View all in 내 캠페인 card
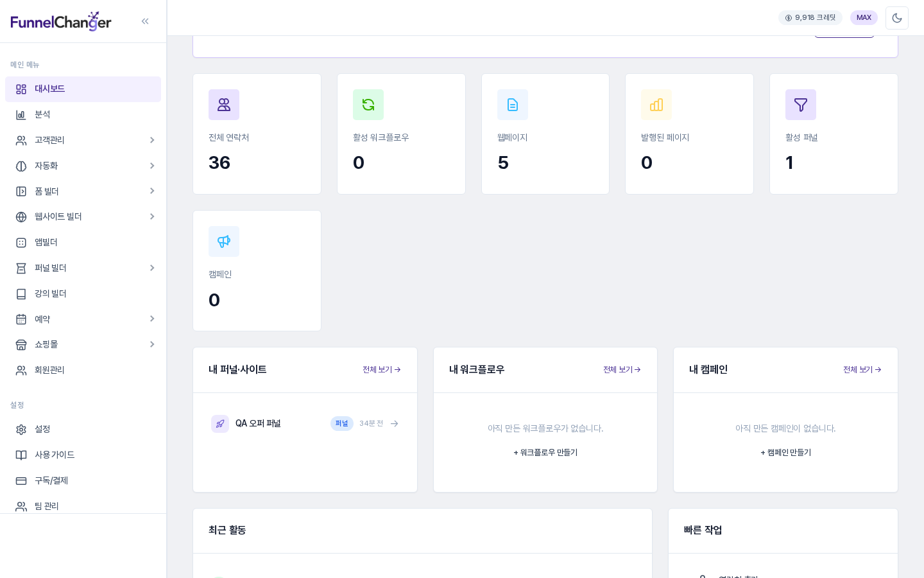 (x=862, y=370)
